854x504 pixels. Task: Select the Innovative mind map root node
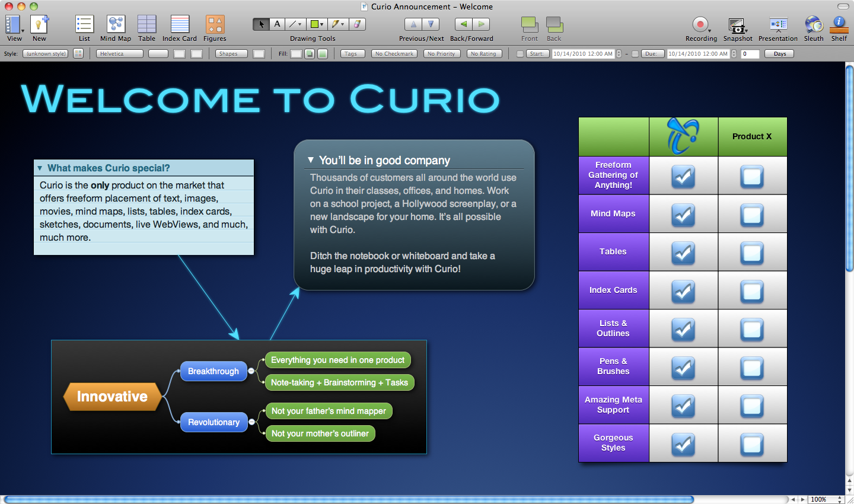[112, 397]
